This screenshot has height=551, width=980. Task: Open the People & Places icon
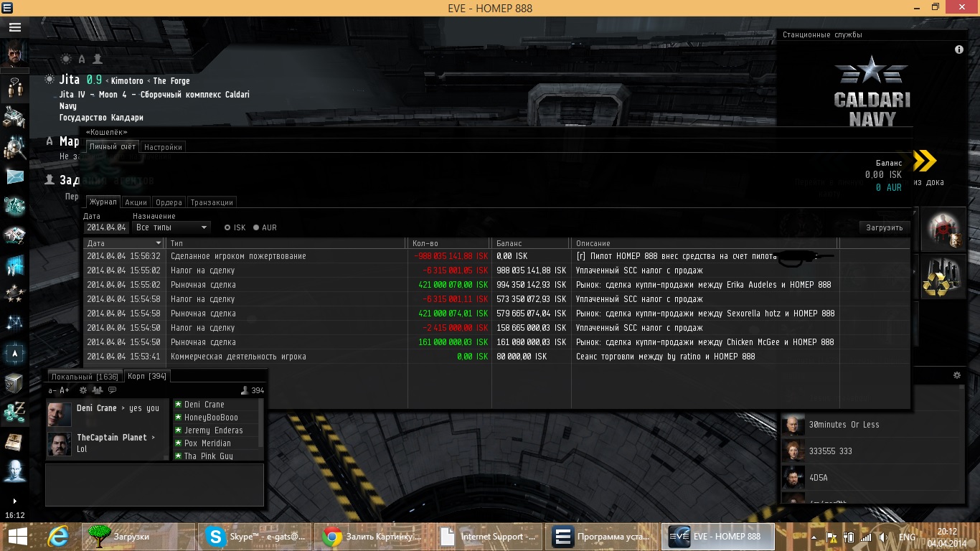[14, 88]
